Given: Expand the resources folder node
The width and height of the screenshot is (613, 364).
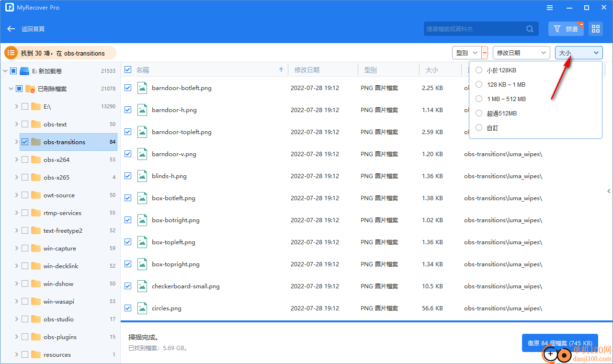Looking at the screenshot, I should tap(17, 354).
